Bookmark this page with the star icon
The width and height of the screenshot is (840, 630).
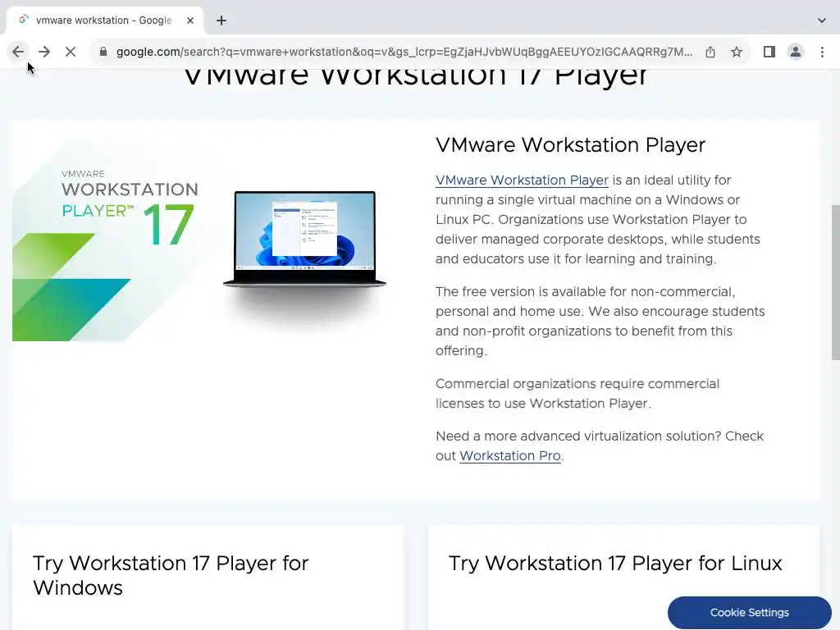tap(737, 52)
